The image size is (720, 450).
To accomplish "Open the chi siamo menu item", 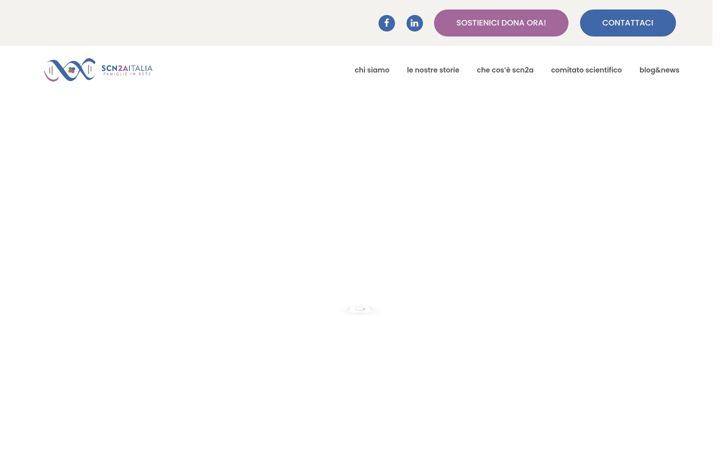I will click(372, 70).
